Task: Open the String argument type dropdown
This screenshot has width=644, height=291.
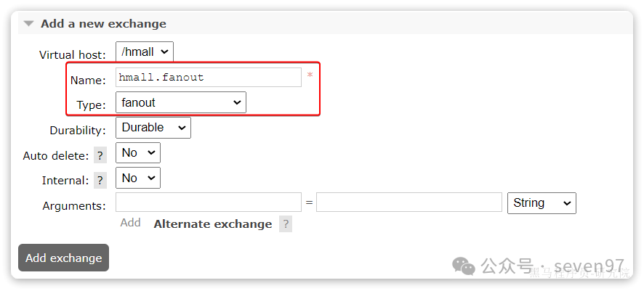Action: [542, 203]
